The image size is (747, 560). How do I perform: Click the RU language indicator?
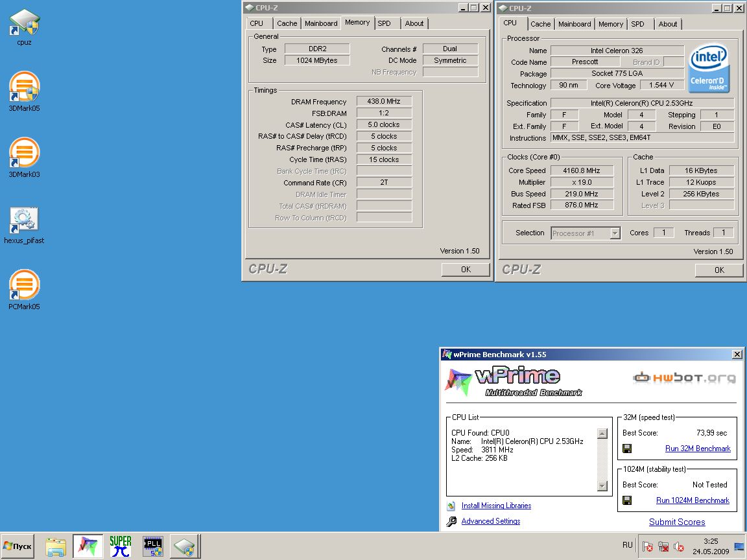(628, 545)
